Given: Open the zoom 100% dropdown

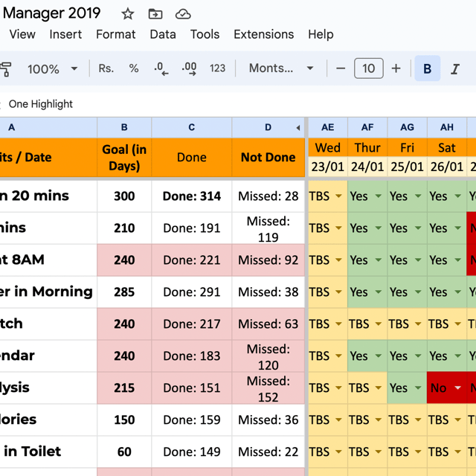Looking at the screenshot, I should click(x=52, y=69).
